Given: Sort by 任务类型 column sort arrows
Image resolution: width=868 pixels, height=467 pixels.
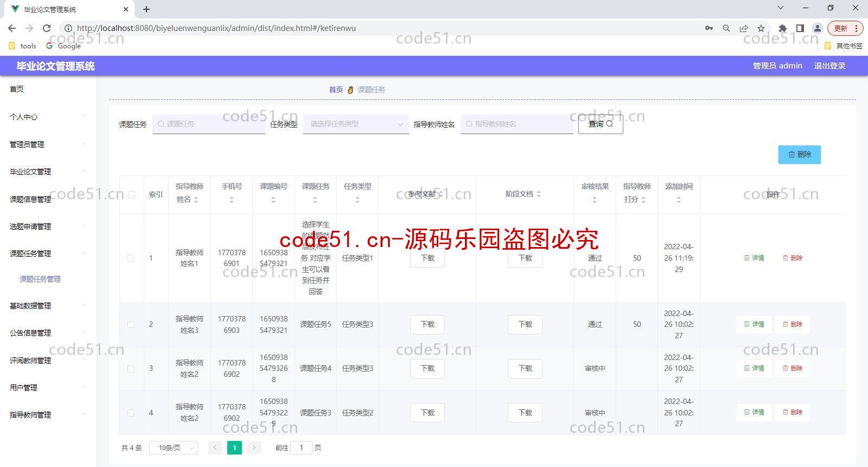Looking at the screenshot, I should [358, 200].
